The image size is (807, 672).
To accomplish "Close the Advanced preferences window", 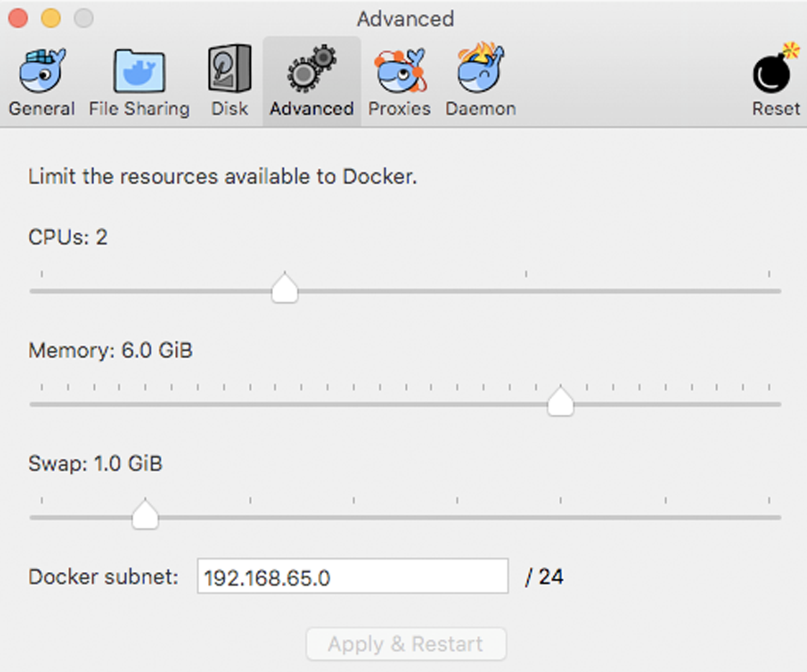I will pos(18,18).
